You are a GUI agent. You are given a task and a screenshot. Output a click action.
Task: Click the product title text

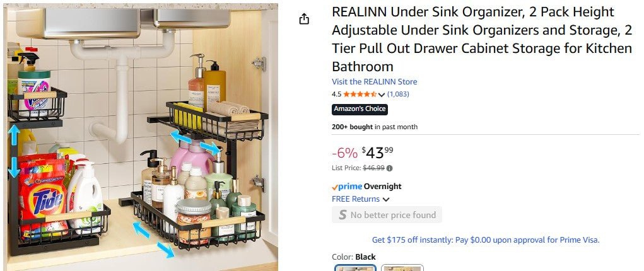[x=481, y=39]
